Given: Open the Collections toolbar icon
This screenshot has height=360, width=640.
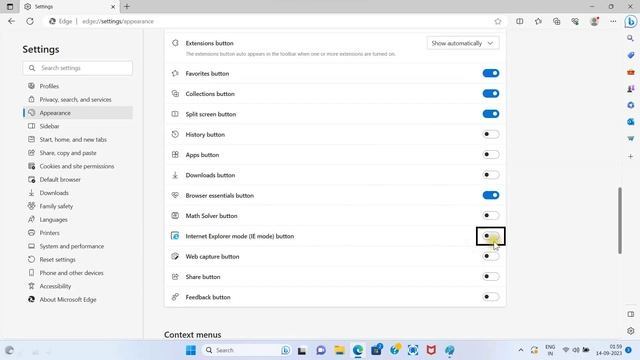Looking at the screenshot, I should coord(557,21).
